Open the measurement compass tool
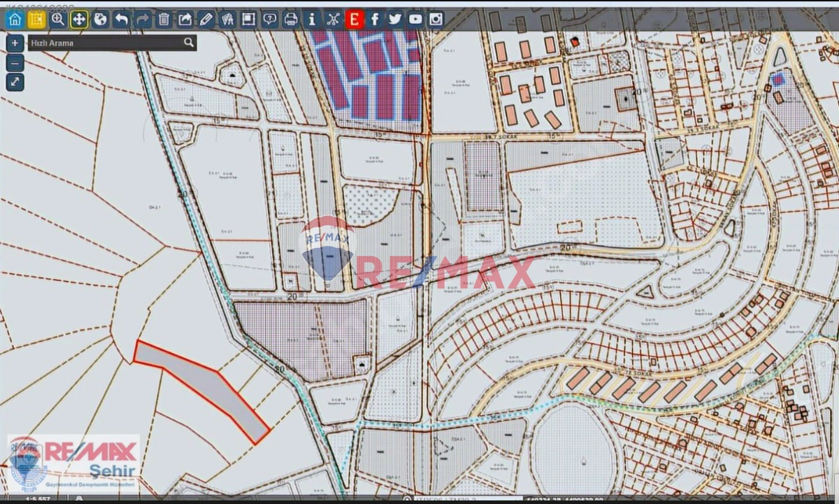This screenshot has height=504, width=839. click(227, 20)
